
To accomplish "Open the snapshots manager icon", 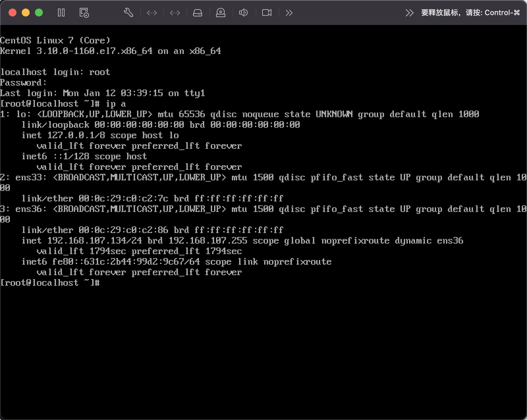I will 84,13.
